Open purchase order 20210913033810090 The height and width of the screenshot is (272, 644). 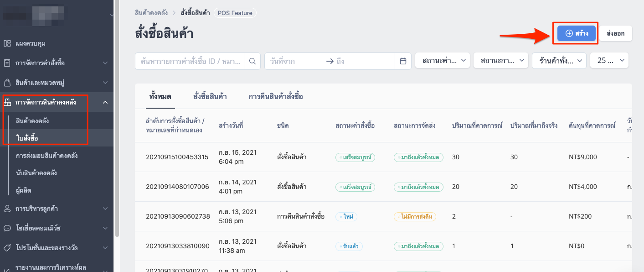(178, 246)
